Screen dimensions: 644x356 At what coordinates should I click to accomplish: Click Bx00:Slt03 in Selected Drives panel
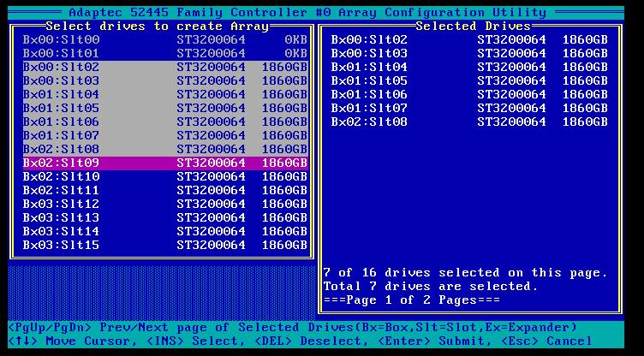tap(469, 53)
